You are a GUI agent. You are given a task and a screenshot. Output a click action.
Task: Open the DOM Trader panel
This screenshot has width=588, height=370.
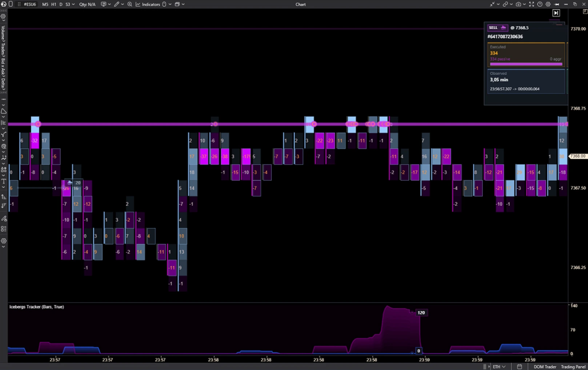pyautogui.click(x=545, y=367)
